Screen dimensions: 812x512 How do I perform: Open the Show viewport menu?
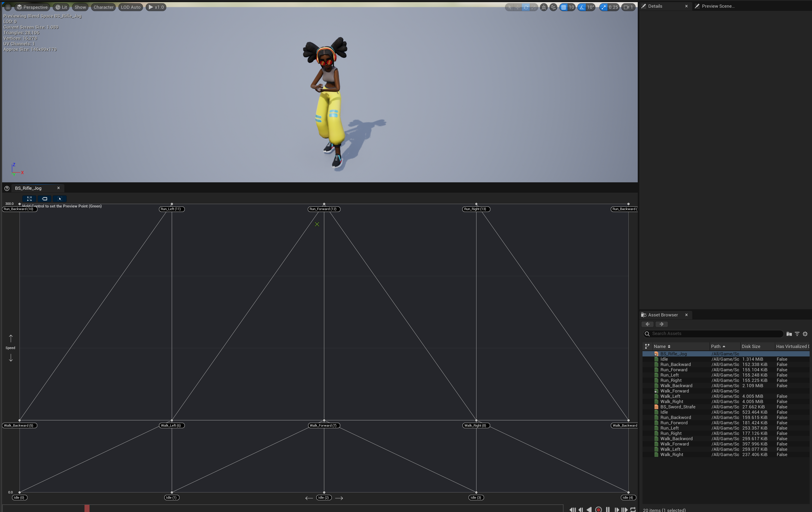(80, 7)
